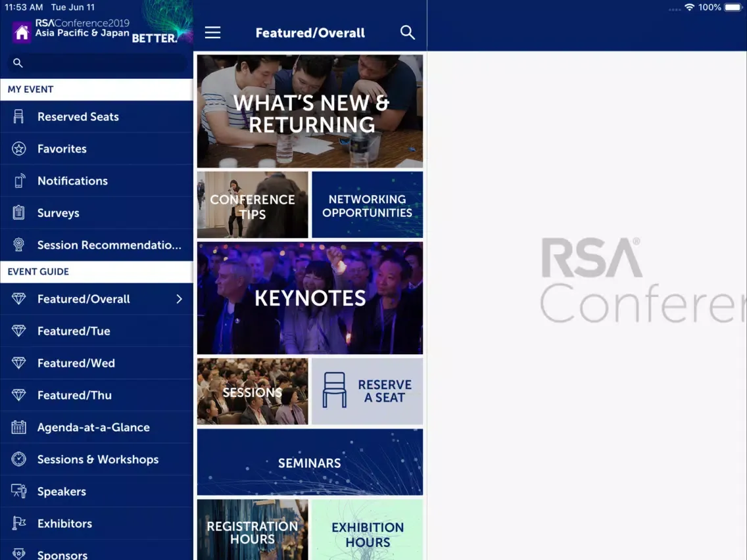747x560 pixels.
Task: Select Sessions & Workshops menu item
Action: pos(97,459)
